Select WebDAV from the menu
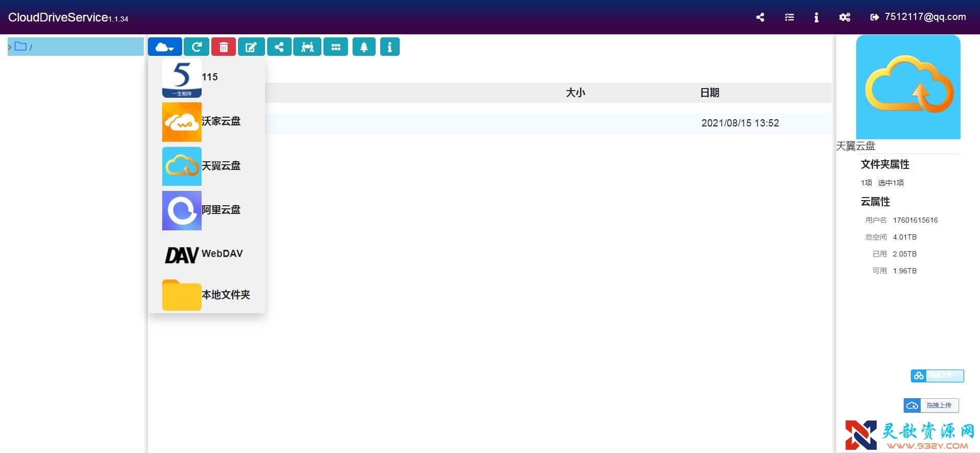Image resolution: width=980 pixels, height=453 pixels. tap(206, 254)
